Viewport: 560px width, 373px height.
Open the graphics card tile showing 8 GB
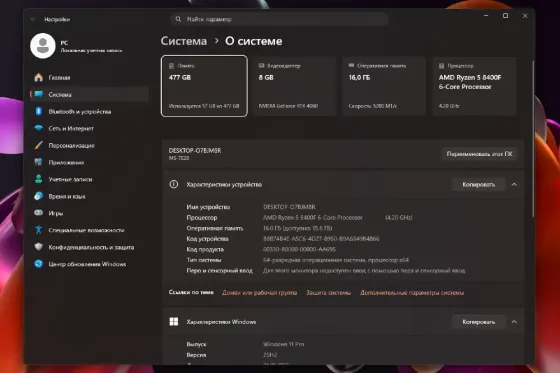(x=294, y=86)
